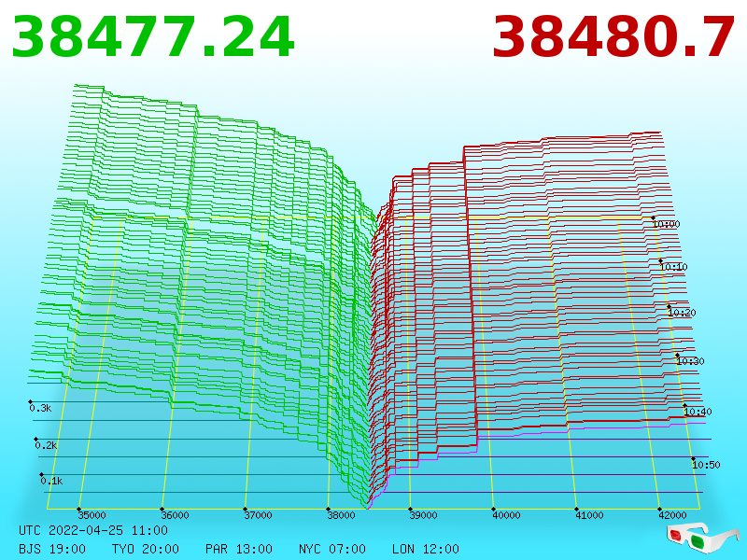The height and width of the screenshot is (560, 747).
Task: Select the 40000 price axis label
Action: click(506, 515)
